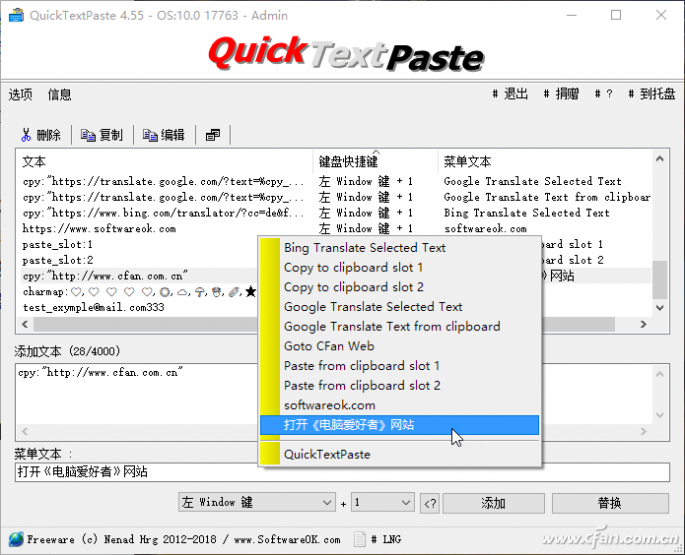Click # 退出 to exit
This screenshot has height=555, width=685.
(510, 94)
